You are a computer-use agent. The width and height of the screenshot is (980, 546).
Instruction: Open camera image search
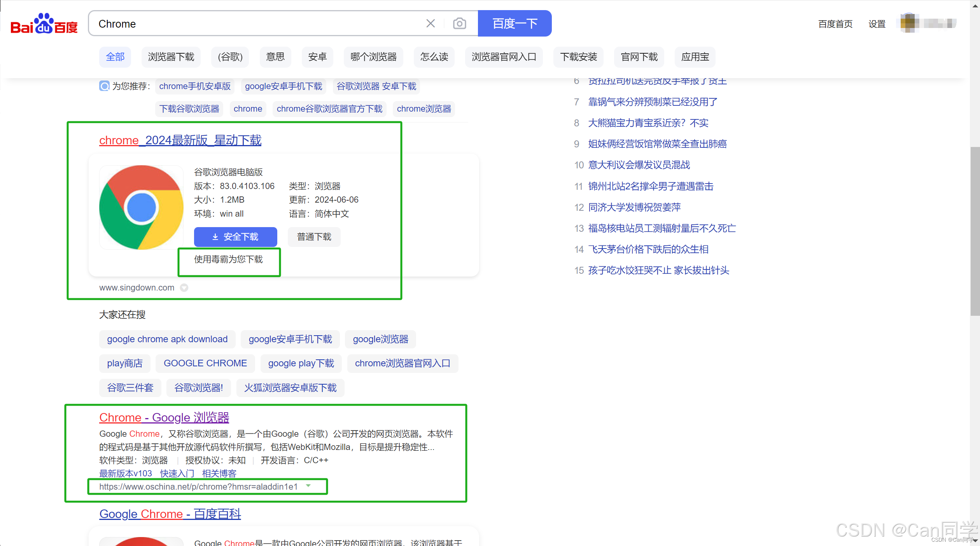[459, 24]
